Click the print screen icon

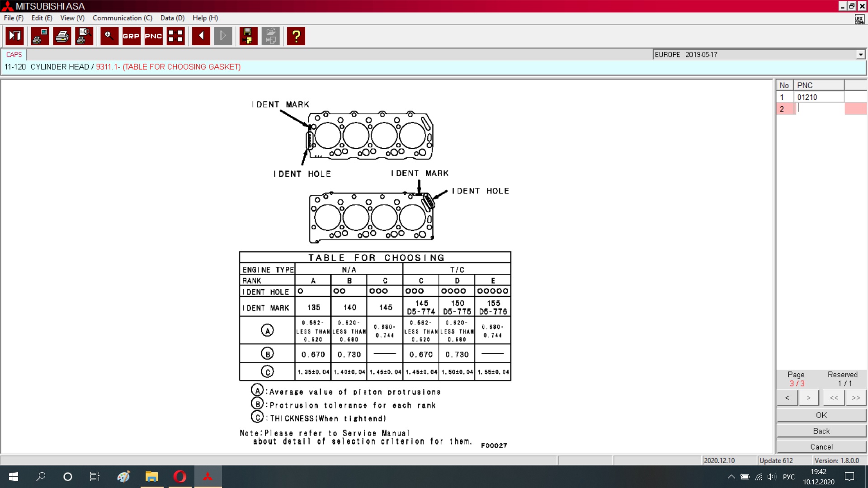pos(40,36)
